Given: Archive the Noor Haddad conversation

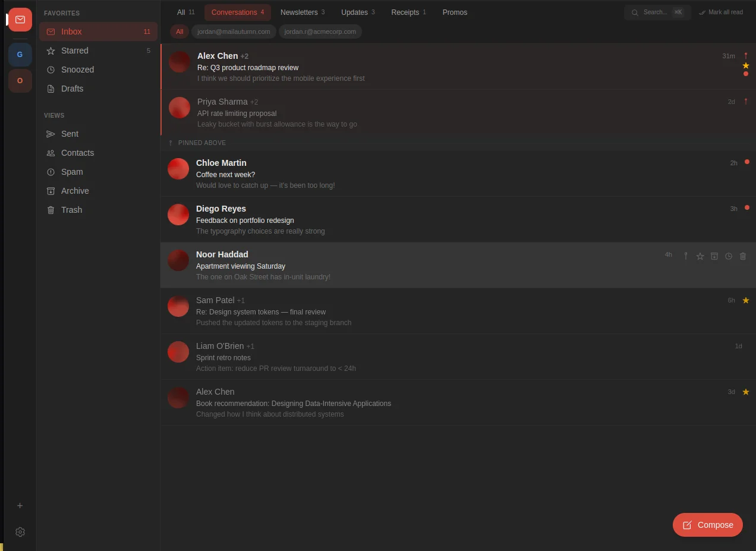Looking at the screenshot, I should 714,256.
